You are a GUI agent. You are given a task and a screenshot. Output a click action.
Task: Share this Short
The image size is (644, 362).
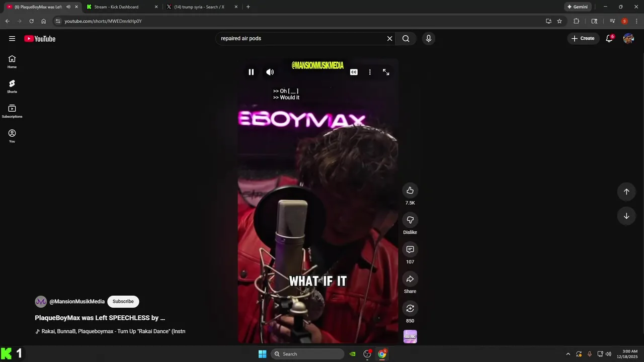point(410,279)
